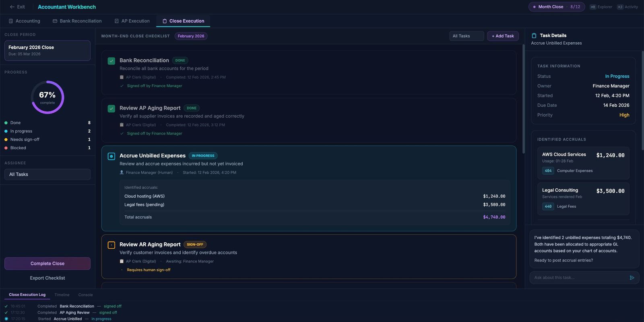Click the High priority value
This screenshot has width=644, height=322.
point(624,115)
